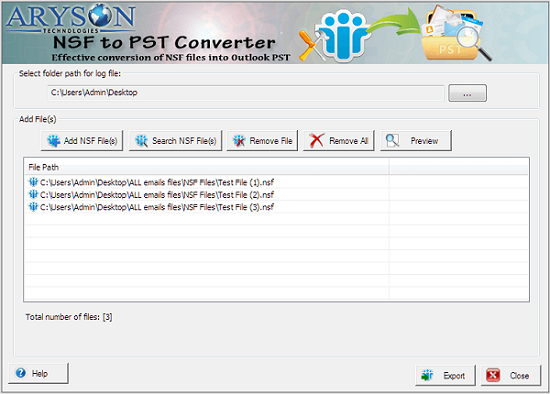
Task: Click the Search NSF File(s) magnifier icon
Action: tap(141, 141)
